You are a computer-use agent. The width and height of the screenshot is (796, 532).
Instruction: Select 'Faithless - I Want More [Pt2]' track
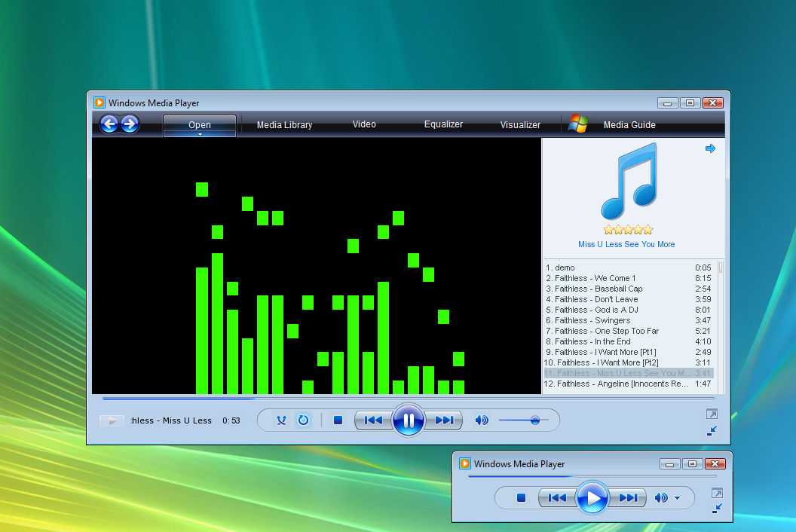pos(629,362)
